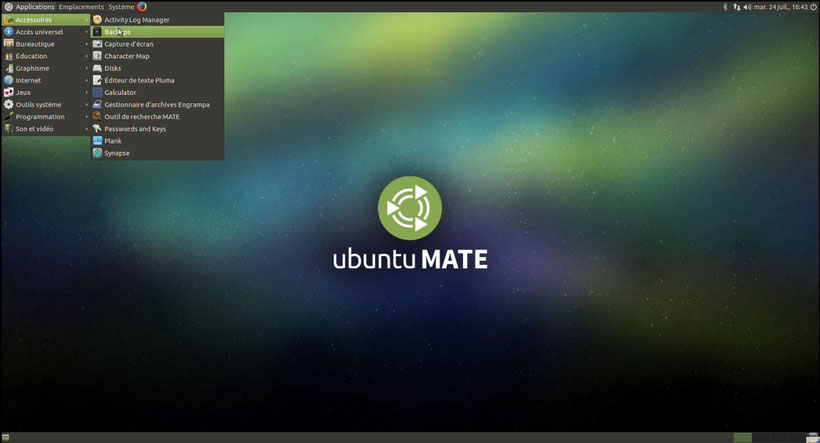Viewport: 820px width, 443px height.
Task: Expand the Bureautique submenu
Action: [x=46, y=44]
